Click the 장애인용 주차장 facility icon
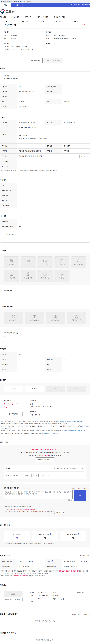Screen dimensions: 90x644 point(13,318)
